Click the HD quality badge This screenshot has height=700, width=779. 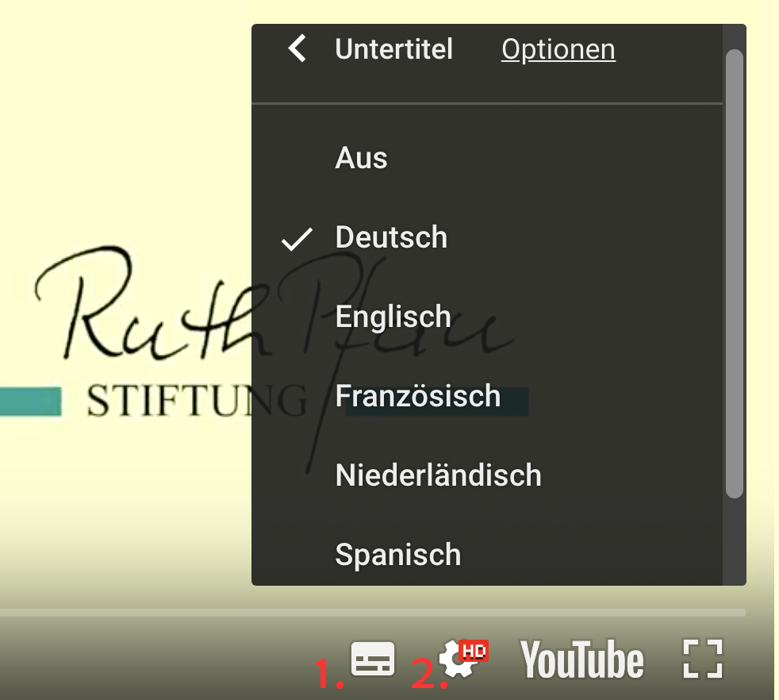[x=474, y=651]
